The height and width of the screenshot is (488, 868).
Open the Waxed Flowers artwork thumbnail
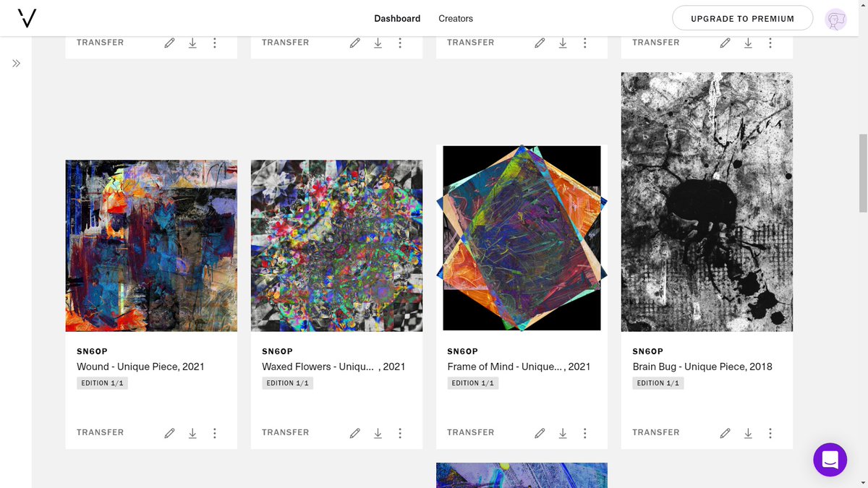click(x=336, y=246)
